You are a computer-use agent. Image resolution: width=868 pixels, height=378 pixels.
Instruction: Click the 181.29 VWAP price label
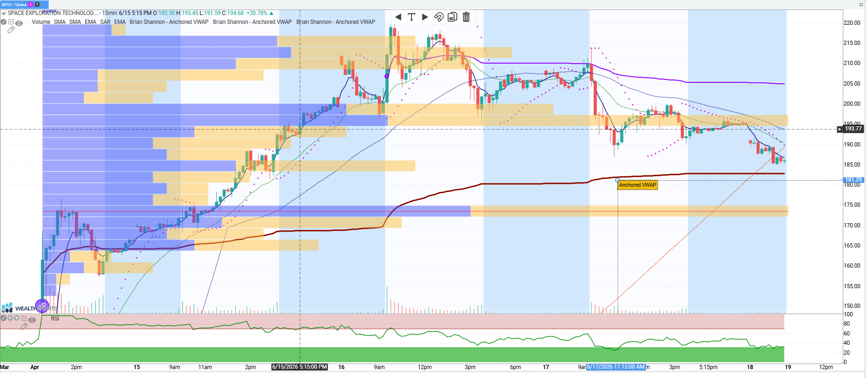click(853, 180)
